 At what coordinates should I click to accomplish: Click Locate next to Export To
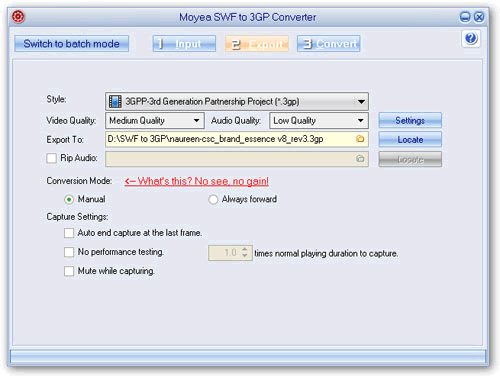coord(410,139)
